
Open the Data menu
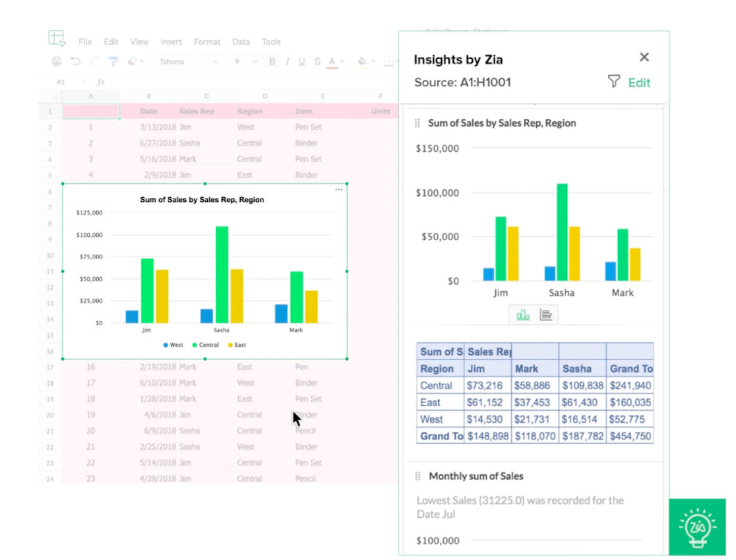[x=241, y=42]
